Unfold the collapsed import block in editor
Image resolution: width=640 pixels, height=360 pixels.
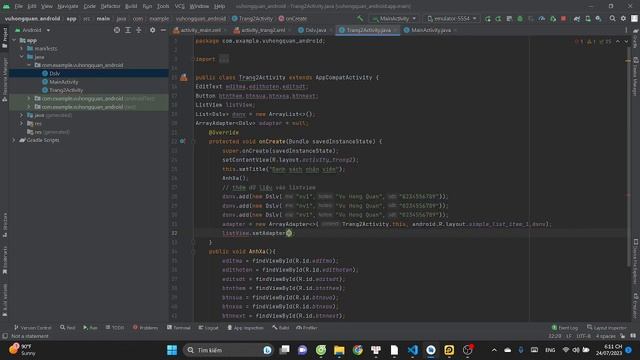click(x=224, y=59)
